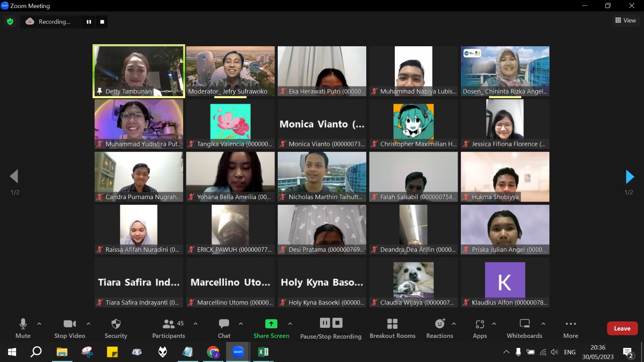Stop the recording with the square button
This screenshot has width=644, height=362.
coord(102,22)
